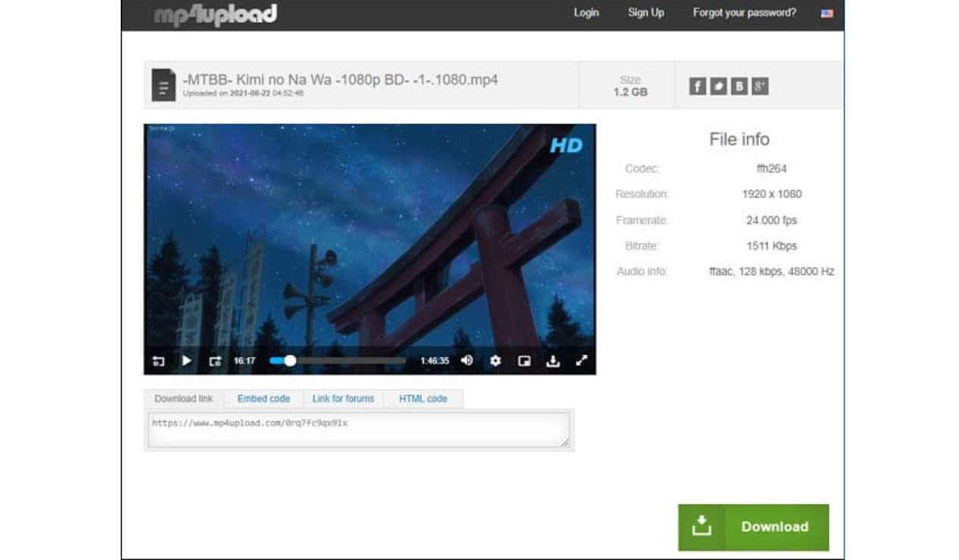Mute the video volume
The height and width of the screenshot is (560, 959).
pyautogui.click(x=467, y=360)
